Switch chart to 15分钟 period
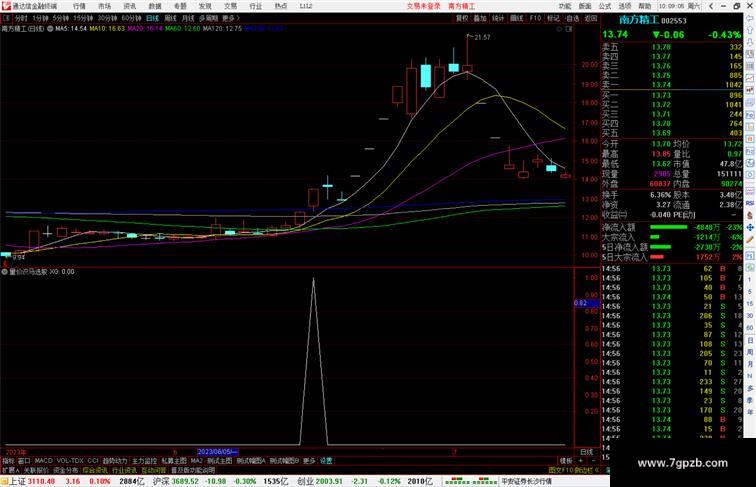Screen dimensions: 756x487 (x=83, y=18)
